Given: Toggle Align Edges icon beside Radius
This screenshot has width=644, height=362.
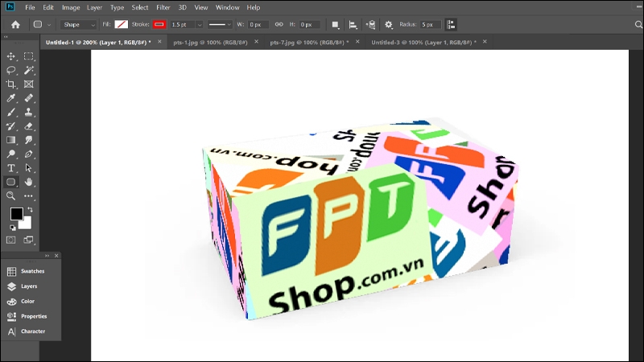Looking at the screenshot, I should 451,25.
